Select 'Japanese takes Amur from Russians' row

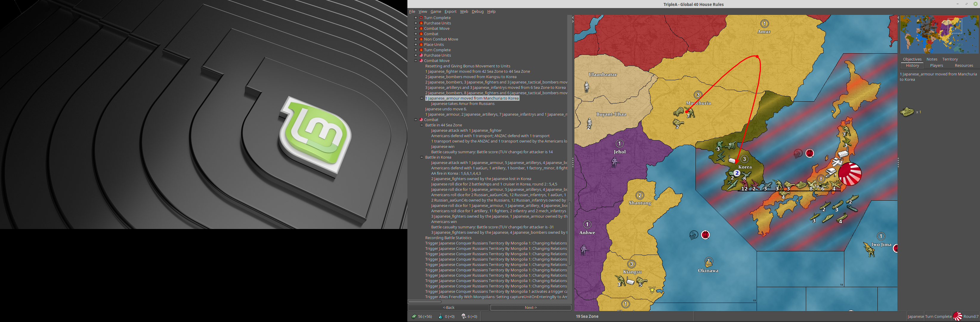[463, 104]
